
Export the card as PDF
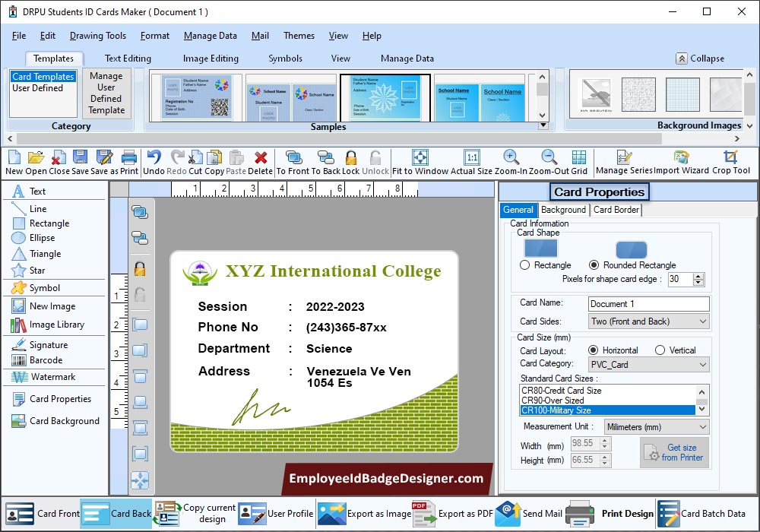click(452, 514)
